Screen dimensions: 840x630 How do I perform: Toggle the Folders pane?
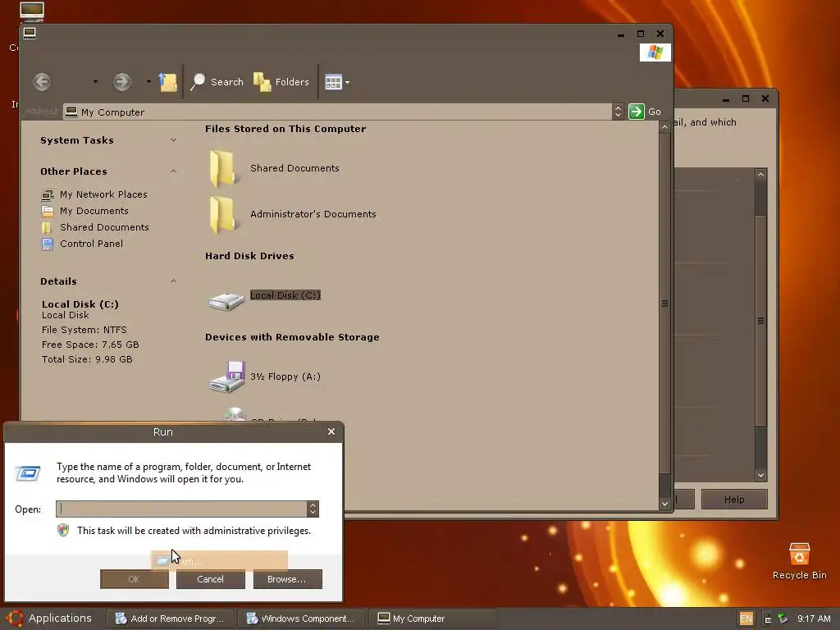[282, 82]
